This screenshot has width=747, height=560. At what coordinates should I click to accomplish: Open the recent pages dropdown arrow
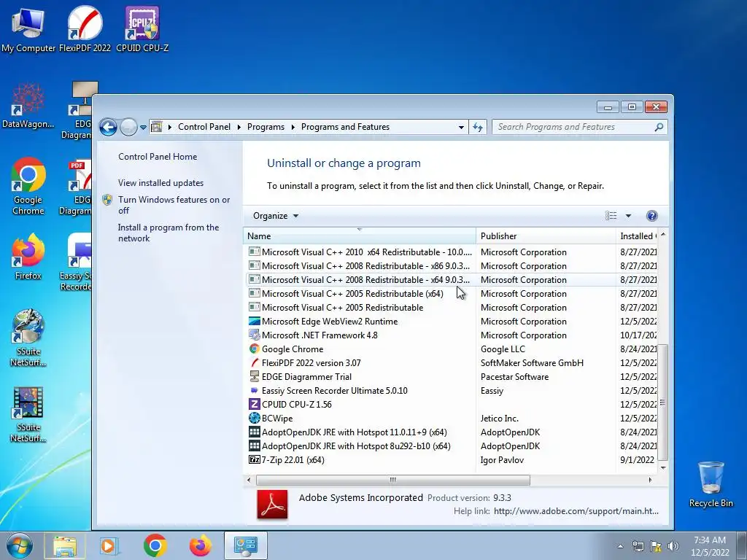(x=143, y=127)
